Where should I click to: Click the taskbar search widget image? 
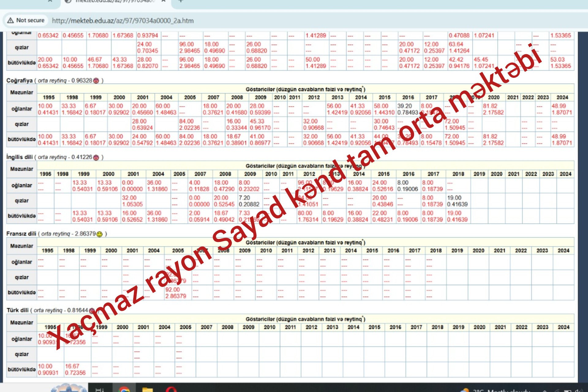69,388
